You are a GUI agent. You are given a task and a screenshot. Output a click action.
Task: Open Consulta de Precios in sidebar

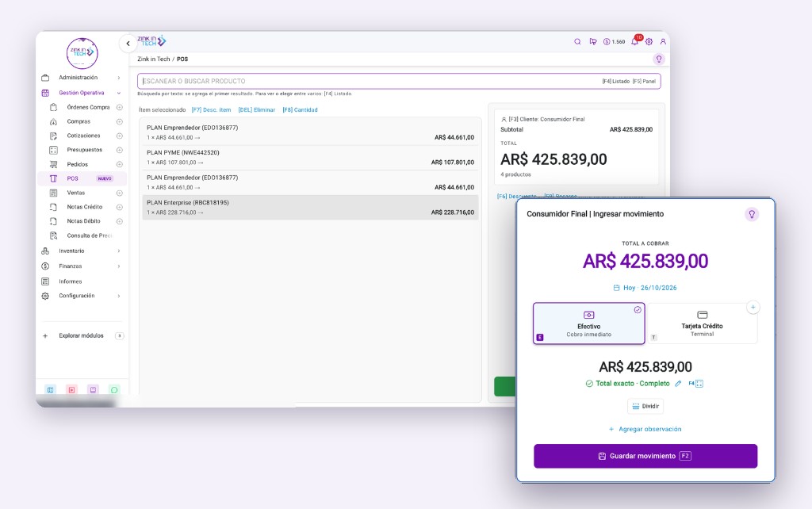tap(89, 235)
